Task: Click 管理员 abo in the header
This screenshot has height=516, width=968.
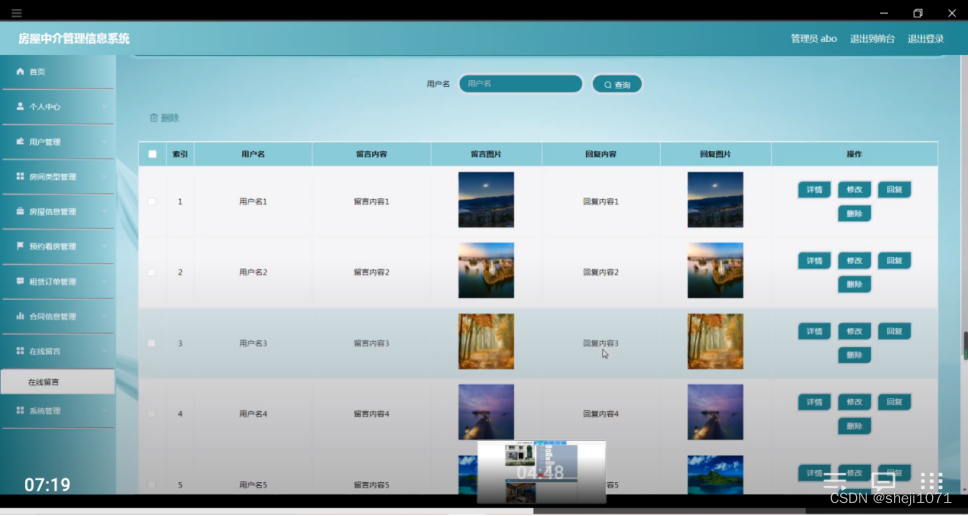Action: [x=814, y=39]
